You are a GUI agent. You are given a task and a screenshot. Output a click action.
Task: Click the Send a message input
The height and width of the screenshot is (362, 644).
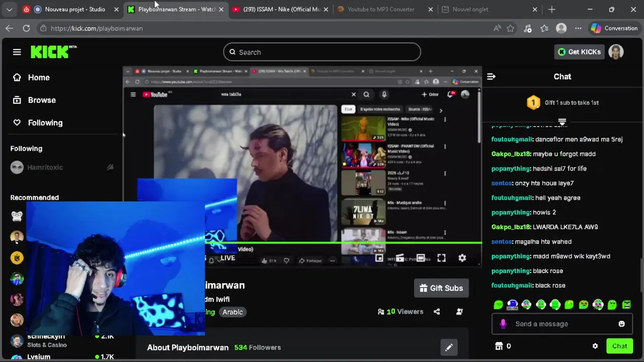[561, 324]
